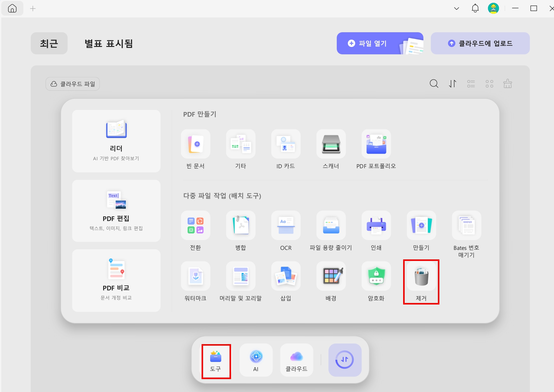Open the notifications bell
Image resolution: width=554 pixels, height=392 pixels.
point(475,8)
